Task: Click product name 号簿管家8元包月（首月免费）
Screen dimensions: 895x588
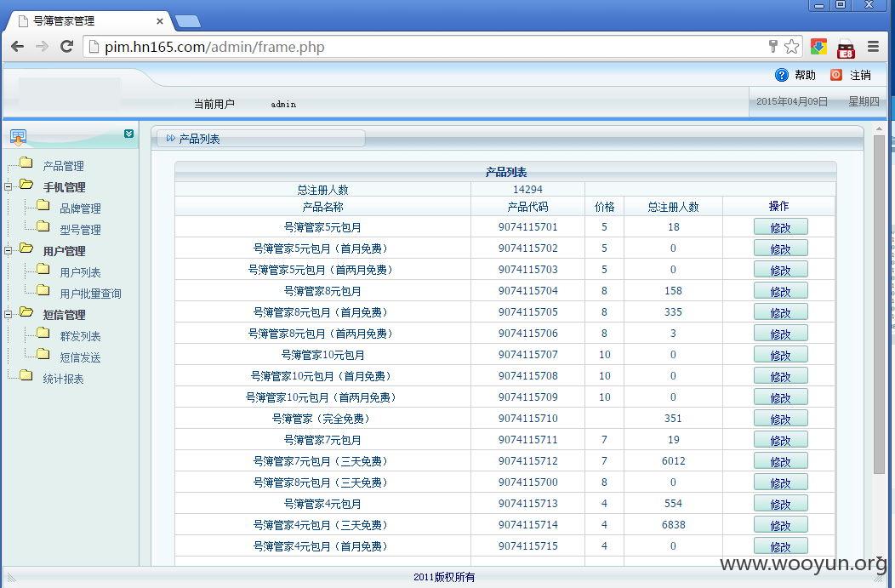Action: tap(322, 312)
